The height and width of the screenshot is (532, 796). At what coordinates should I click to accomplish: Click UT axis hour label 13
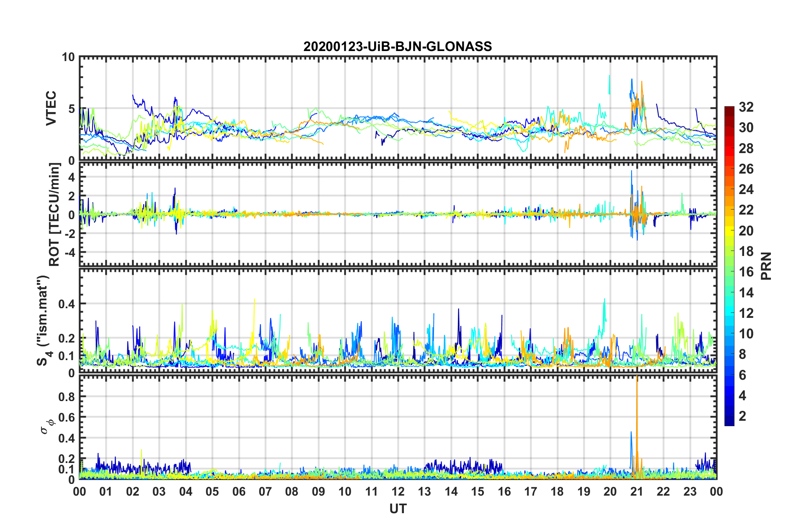coord(424,492)
